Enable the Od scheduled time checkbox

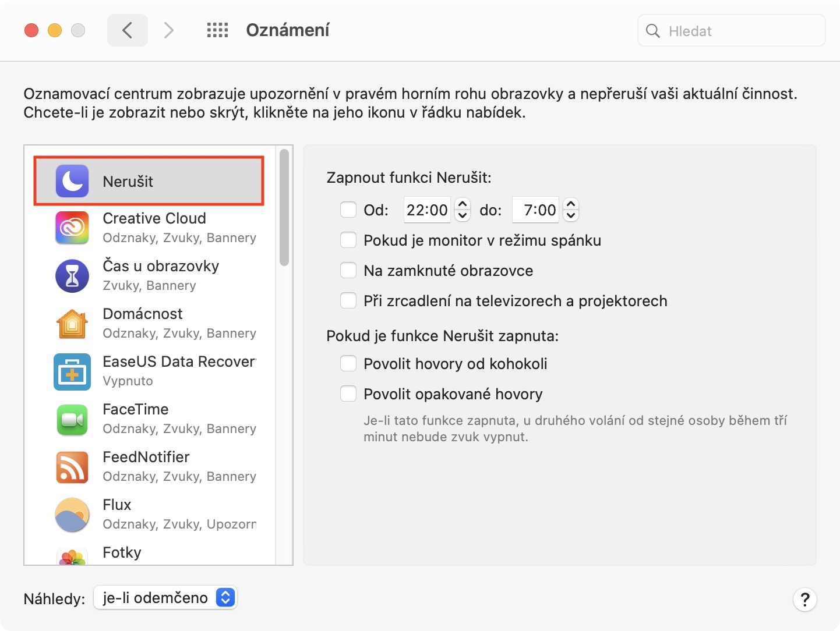coord(348,210)
